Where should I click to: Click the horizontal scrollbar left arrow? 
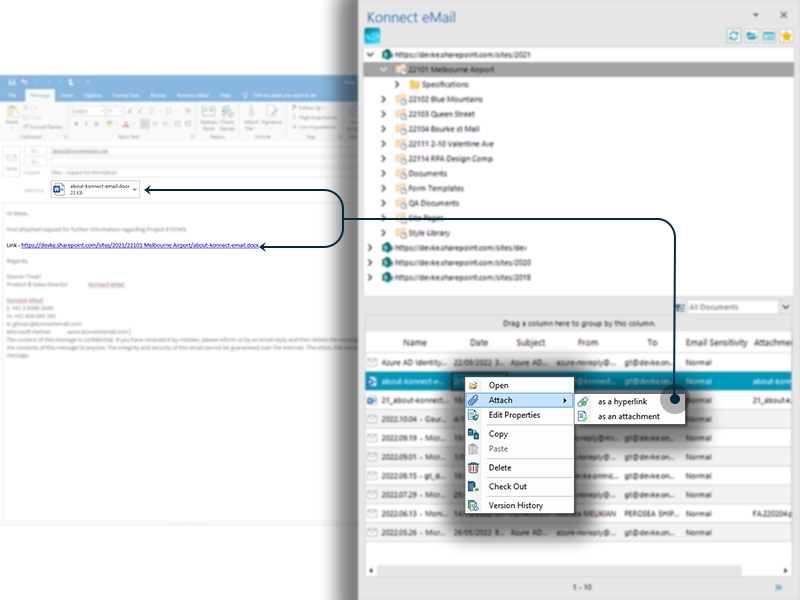point(371,570)
